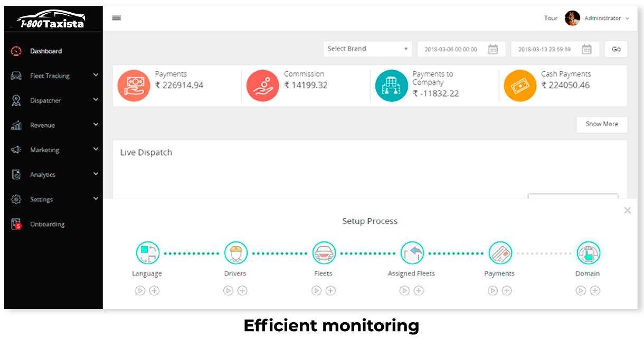Screen dimensions: 644x347
Task: Open the Dashboard menu item
Action: pos(53,51)
